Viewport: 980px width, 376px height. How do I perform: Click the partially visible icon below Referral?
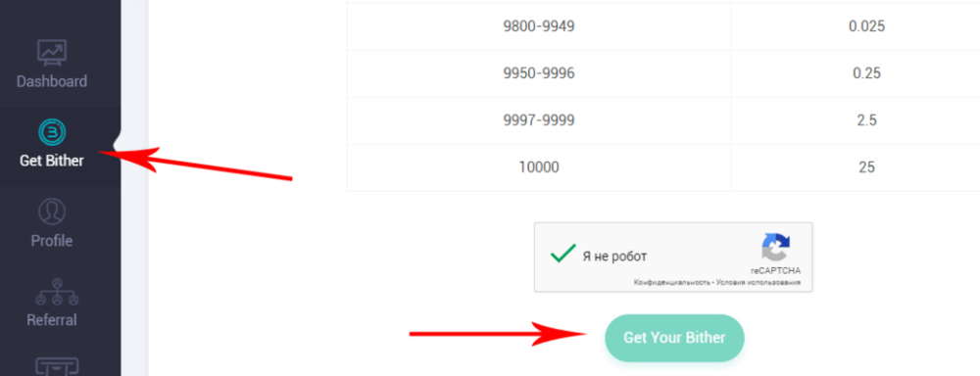pyautogui.click(x=57, y=366)
